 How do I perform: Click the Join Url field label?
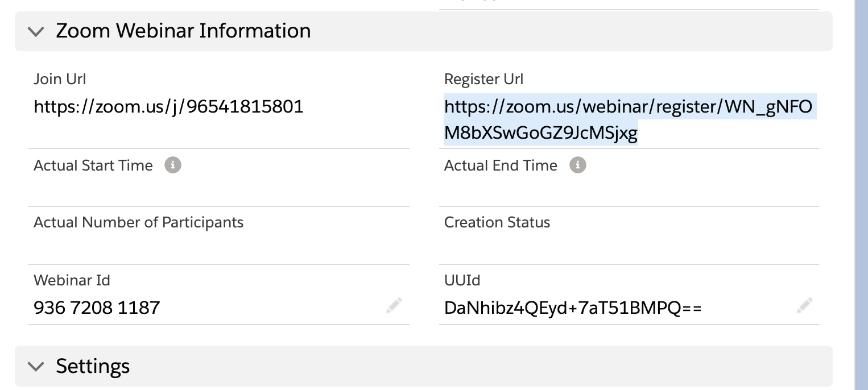tap(60, 79)
